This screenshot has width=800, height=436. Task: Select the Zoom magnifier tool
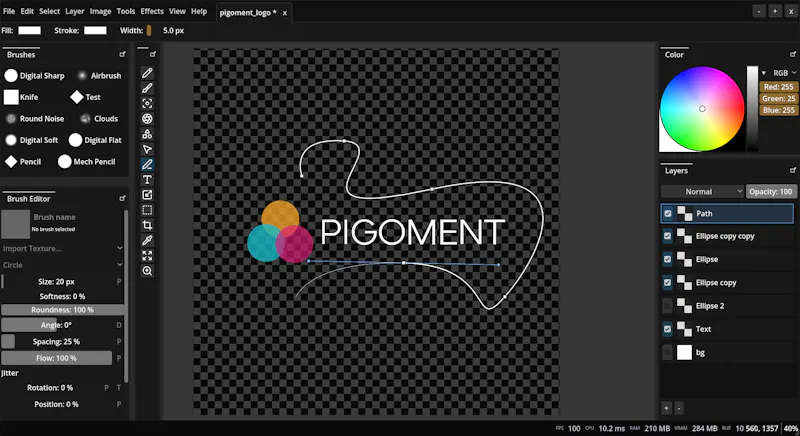147,271
